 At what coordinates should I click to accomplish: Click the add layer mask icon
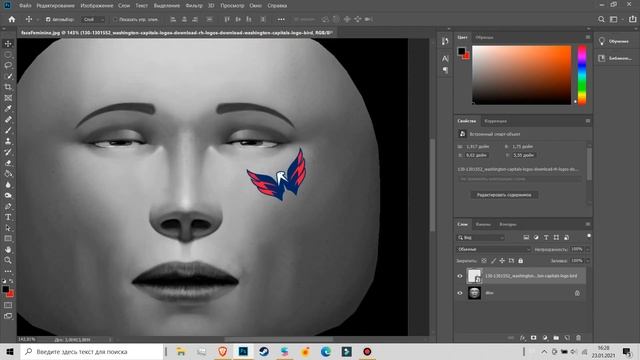pos(533,338)
